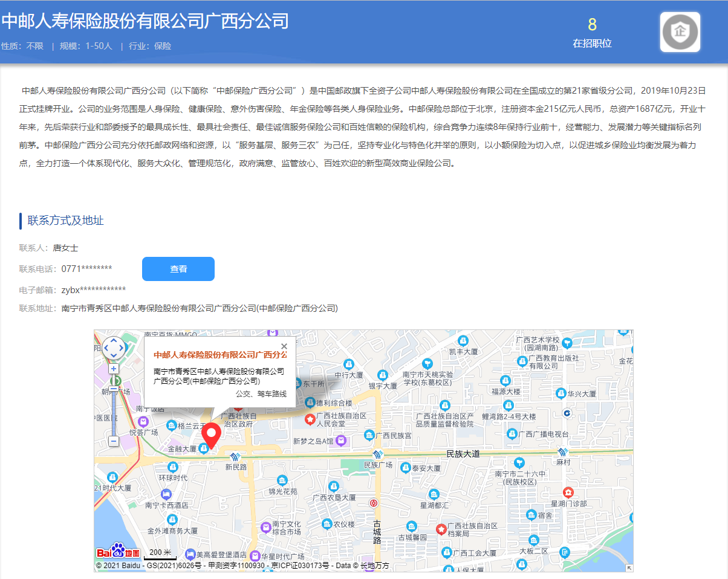Image resolution: width=728 pixels, height=579 pixels.
Task: Click the 金外滩商务大厦 building icon
Action: pyautogui.click(x=172, y=520)
